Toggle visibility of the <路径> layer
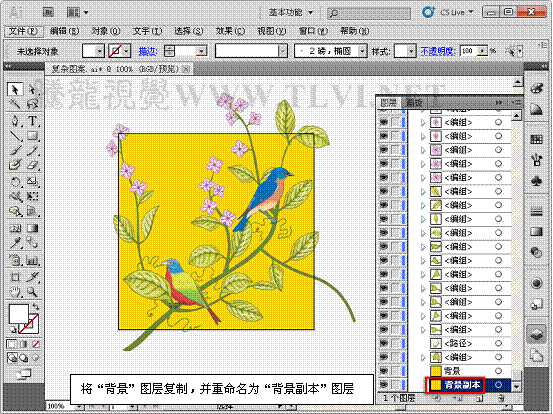This screenshot has height=414, width=553. [384, 343]
